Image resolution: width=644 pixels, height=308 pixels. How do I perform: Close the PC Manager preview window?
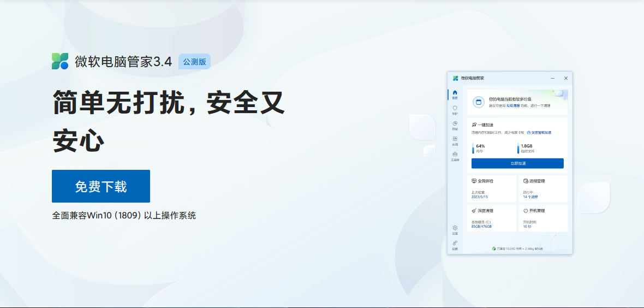pos(566,78)
